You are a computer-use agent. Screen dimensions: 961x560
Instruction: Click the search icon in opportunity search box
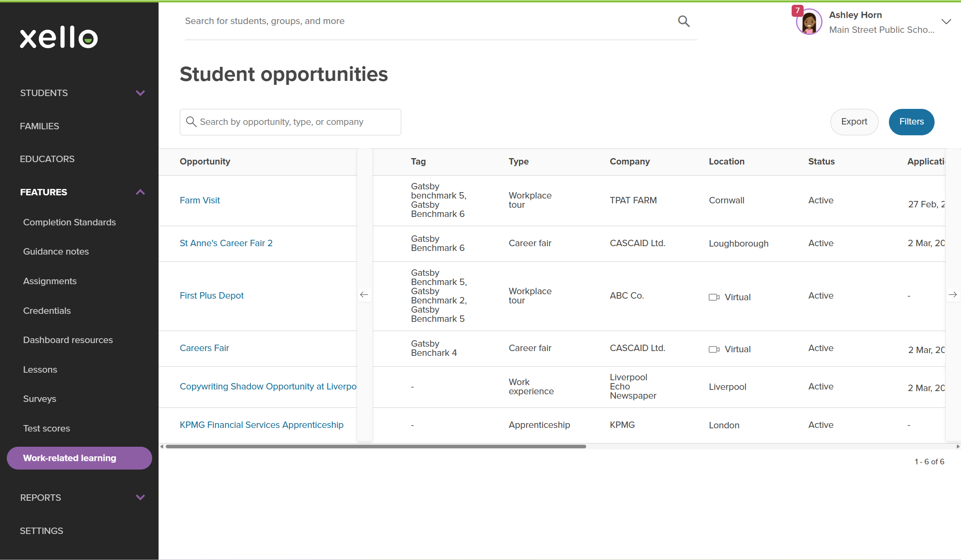click(x=191, y=122)
